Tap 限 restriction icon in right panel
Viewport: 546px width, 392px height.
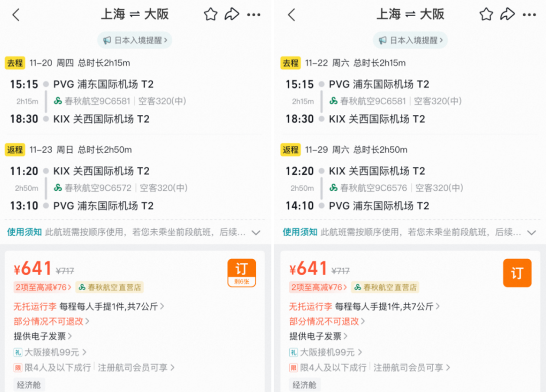pos(294,368)
